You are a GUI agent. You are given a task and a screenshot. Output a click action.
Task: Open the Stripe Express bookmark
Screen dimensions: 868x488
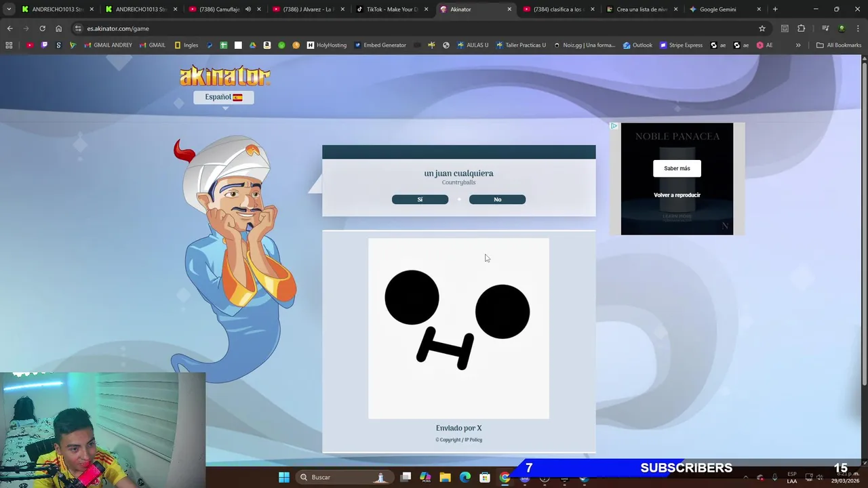click(x=682, y=45)
